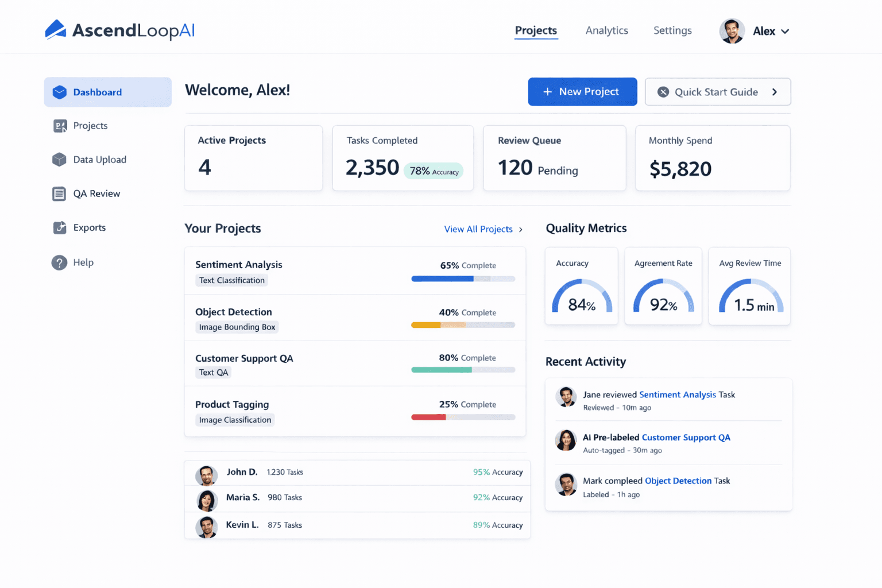Expand View All Projects chevron
This screenshot has height=588, width=882.
520,229
